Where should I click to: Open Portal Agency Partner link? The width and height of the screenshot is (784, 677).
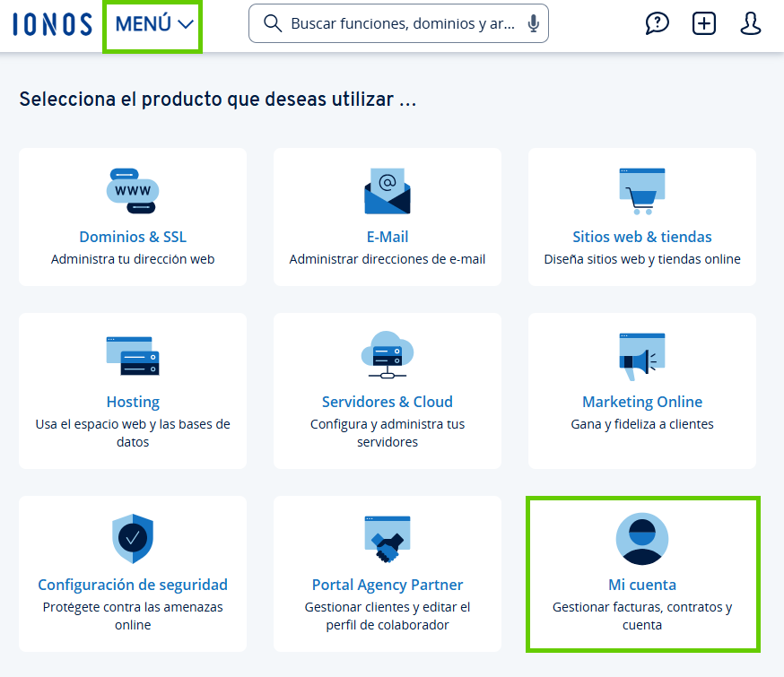tap(388, 585)
